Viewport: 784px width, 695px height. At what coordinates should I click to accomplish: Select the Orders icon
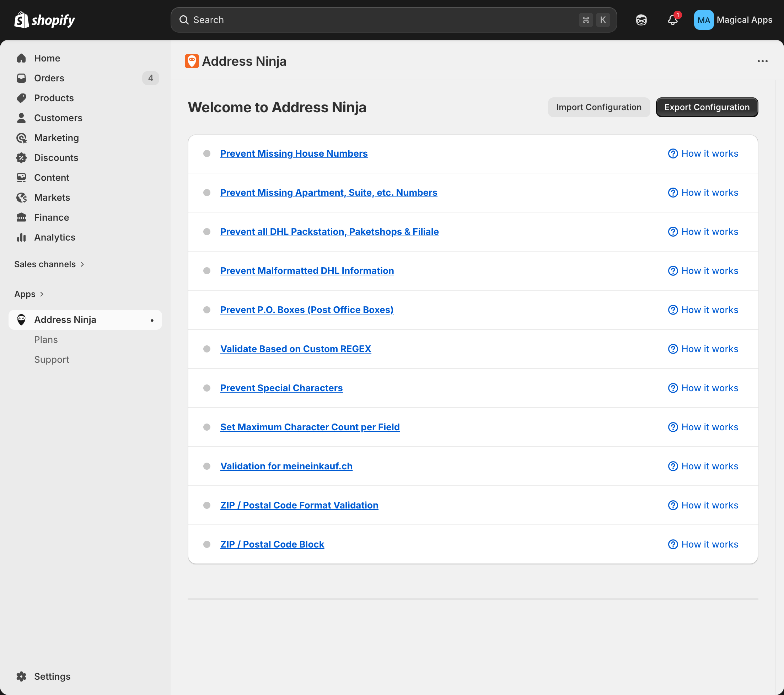21,78
